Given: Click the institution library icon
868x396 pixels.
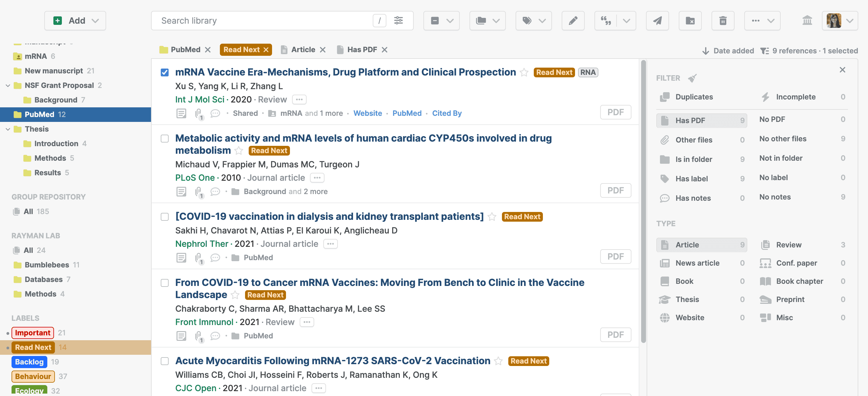Looking at the screenshot, I should coord(807,21).
